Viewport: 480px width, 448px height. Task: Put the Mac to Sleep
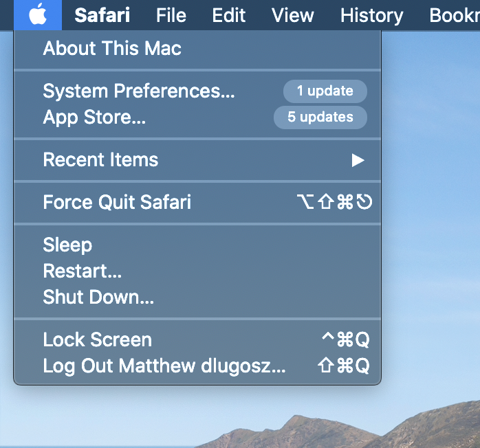coord(67,245)
